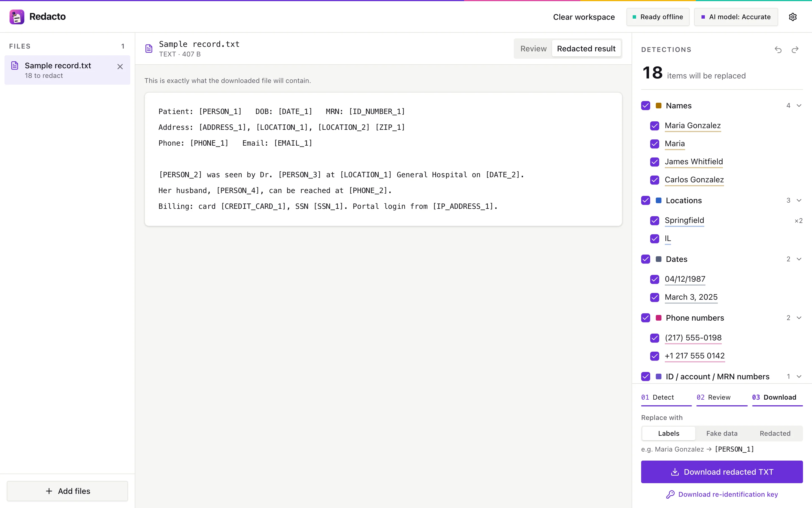This screenshot has height=508, width=812.
Task: Toggle the Carlos Gonzalez checkbox
Action: [x=655, y=180]
